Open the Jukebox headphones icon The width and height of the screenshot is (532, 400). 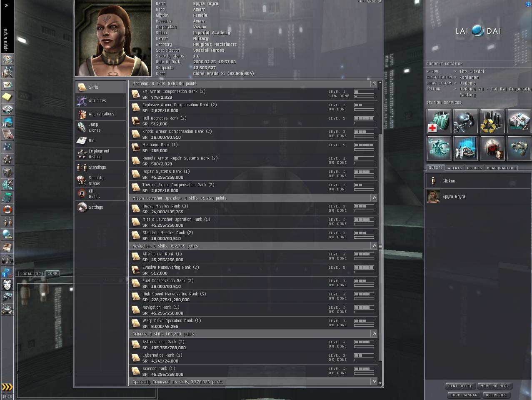7,260
